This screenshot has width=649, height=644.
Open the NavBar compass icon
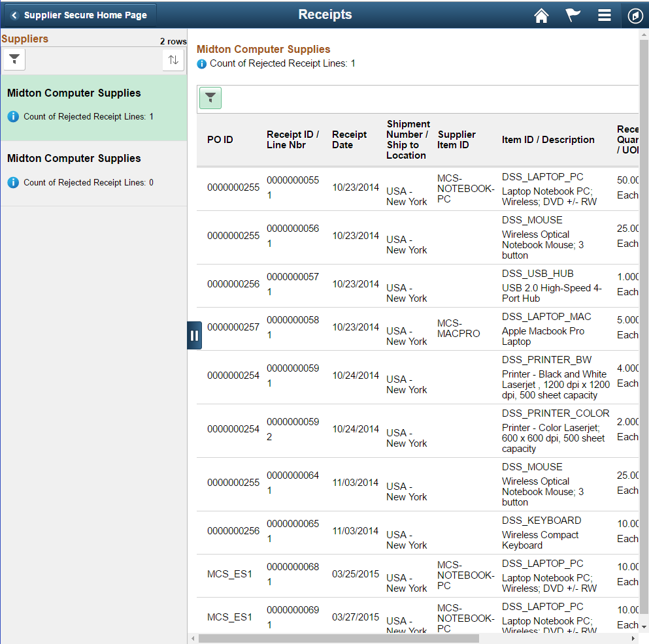coord(635,16)
